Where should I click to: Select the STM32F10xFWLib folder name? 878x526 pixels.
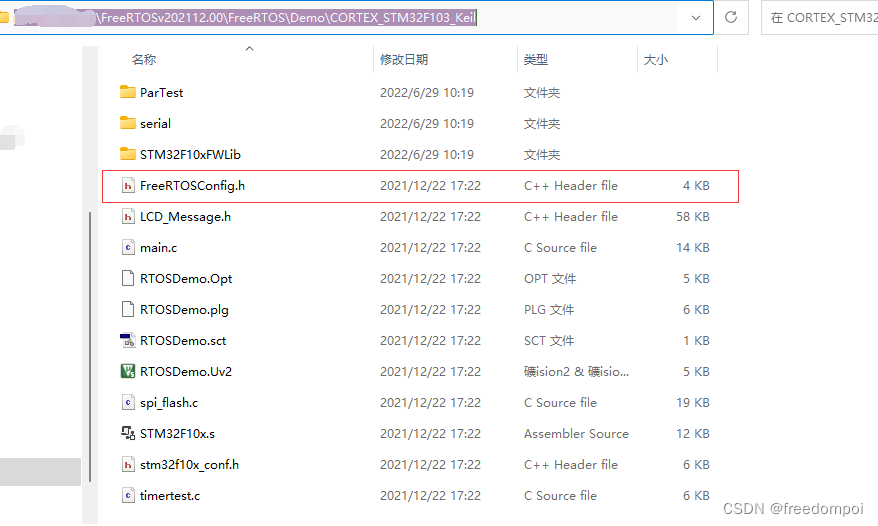(190, 155)
